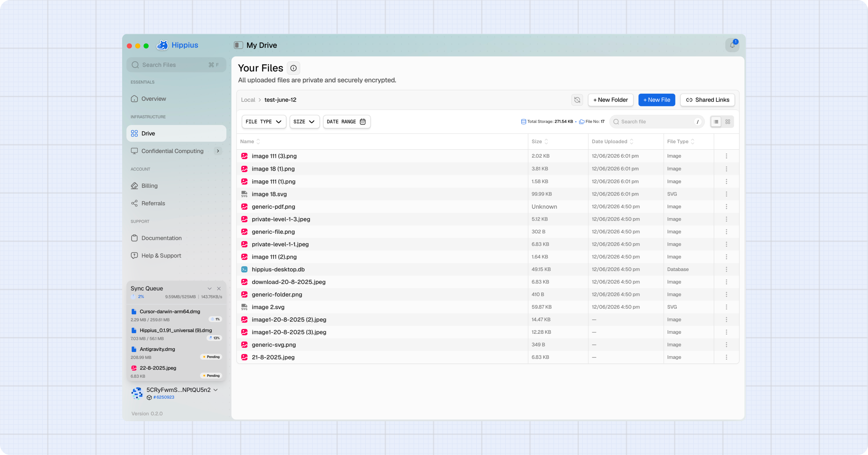Click the SVG file icon for image 18.svg

point(244,194)
